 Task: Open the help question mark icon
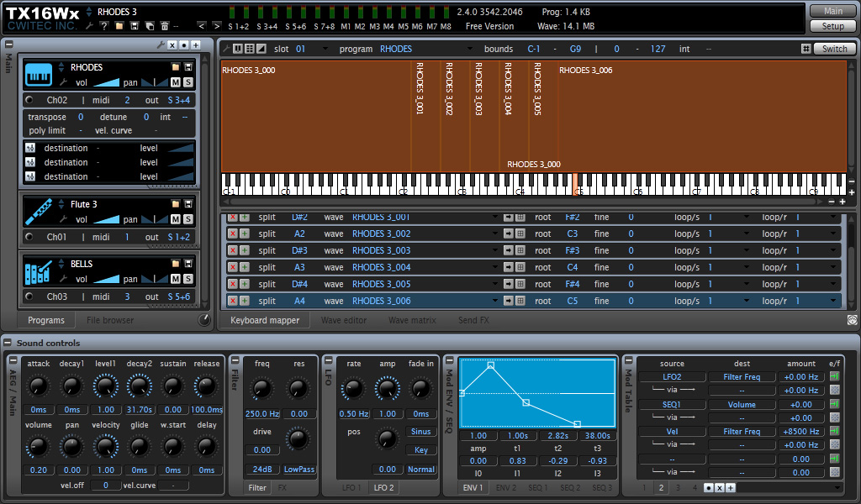[x=103, y=26]
